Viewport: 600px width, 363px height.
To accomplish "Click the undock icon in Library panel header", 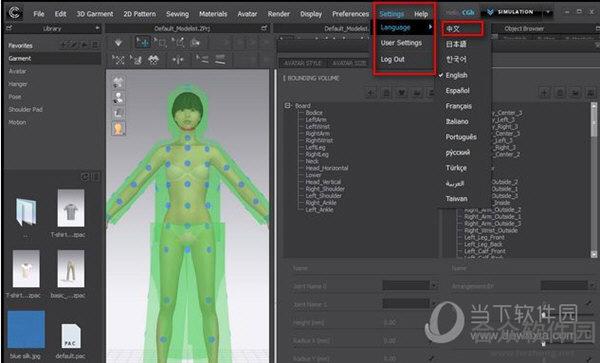I will tap(9, 28).
